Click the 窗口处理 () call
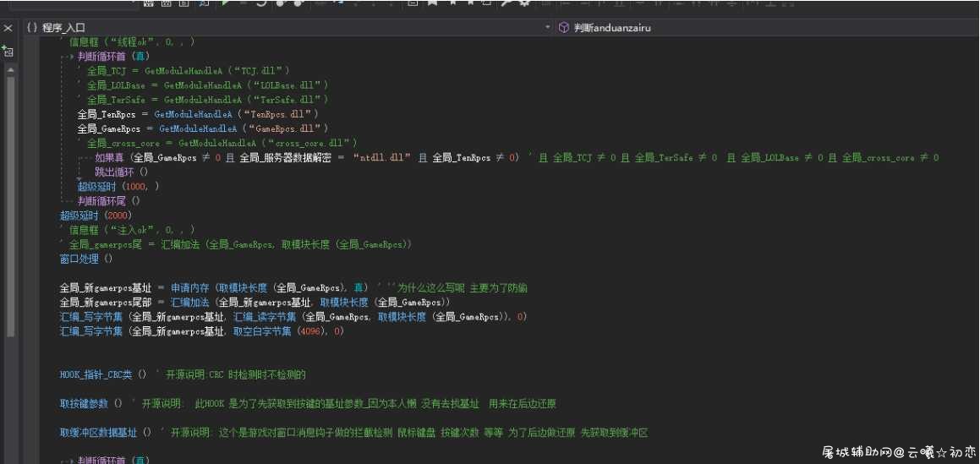Screen dimensions: 980x464 tap(86, 258)
